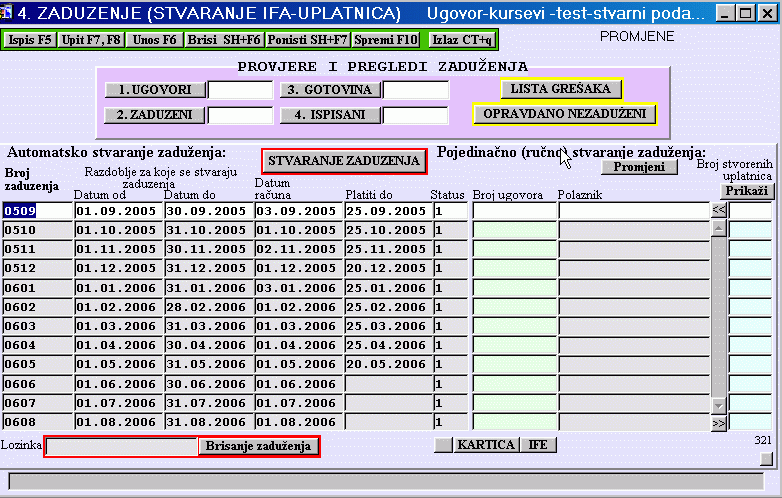Select zaduzenje number 0512
The image size is (782, 498).
pos(37,268)
